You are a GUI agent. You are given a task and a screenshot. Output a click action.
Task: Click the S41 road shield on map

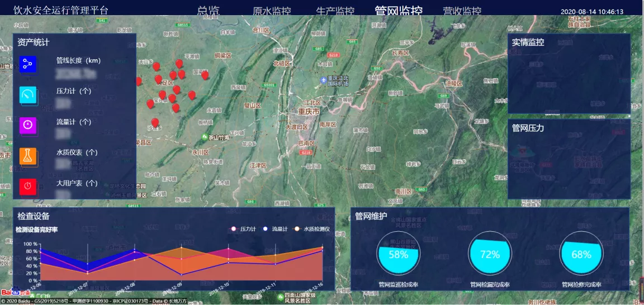pos(102,20)
